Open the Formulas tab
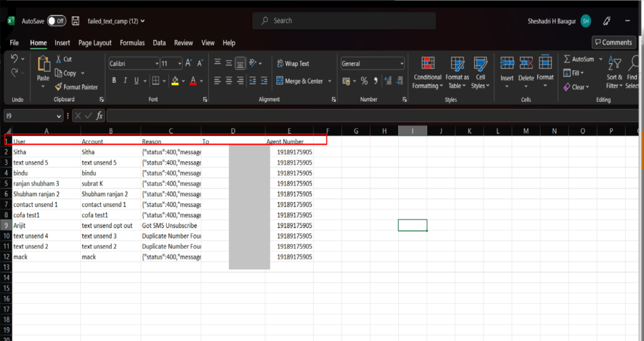 click(x=132, y=43)
